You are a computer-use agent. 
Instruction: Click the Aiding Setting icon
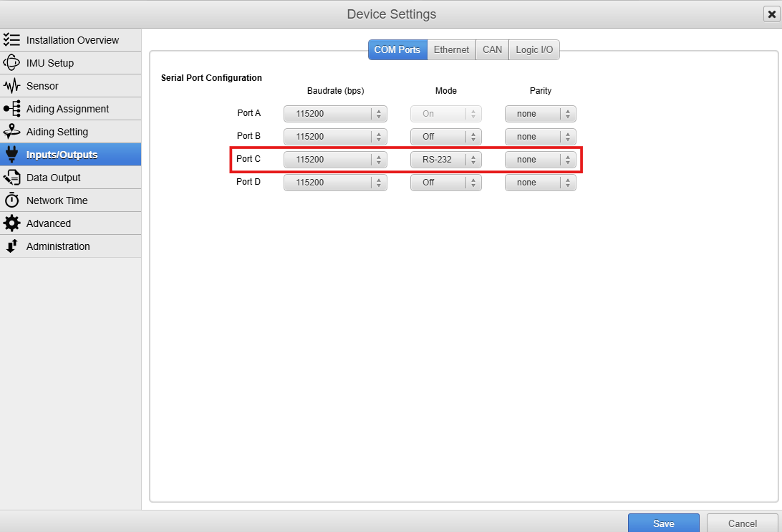point(11,132)
